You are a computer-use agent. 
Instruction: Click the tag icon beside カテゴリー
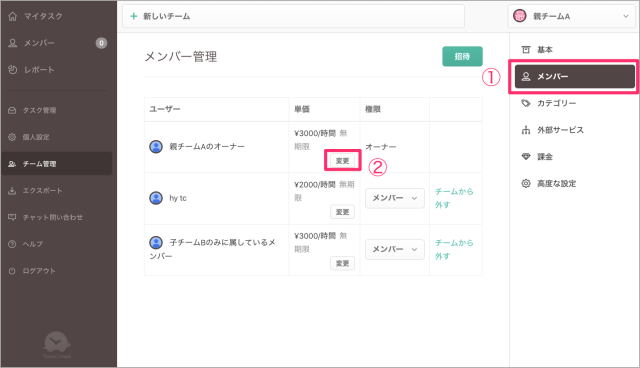point(526,103)
